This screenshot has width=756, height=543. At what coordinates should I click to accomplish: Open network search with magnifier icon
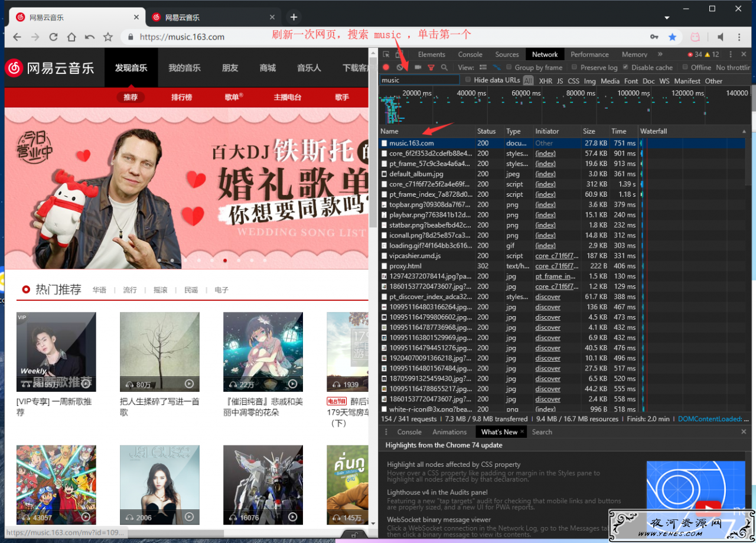444,67
